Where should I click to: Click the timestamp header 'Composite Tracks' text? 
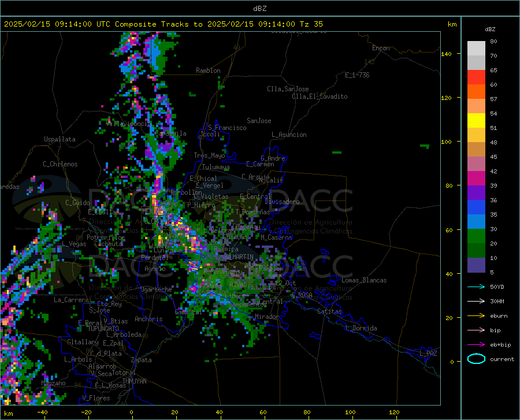(151, 24)
